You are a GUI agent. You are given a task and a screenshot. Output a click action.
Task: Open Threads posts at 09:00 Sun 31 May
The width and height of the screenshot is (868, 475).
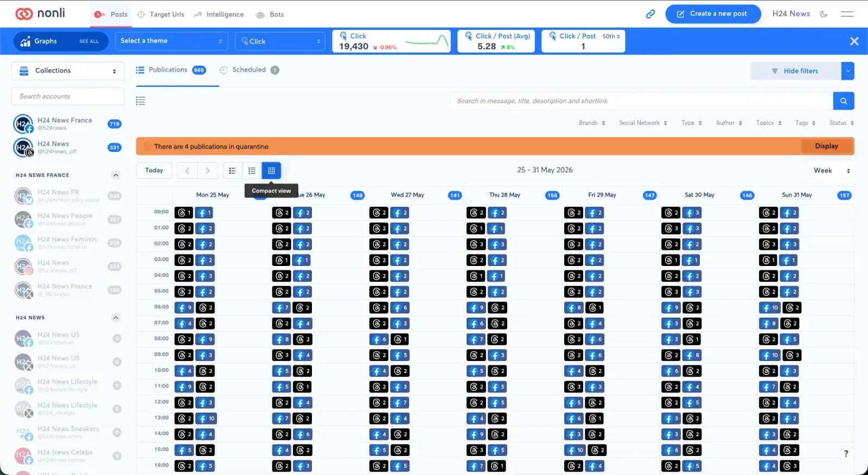pyautogui.click(x=792, y=355)
